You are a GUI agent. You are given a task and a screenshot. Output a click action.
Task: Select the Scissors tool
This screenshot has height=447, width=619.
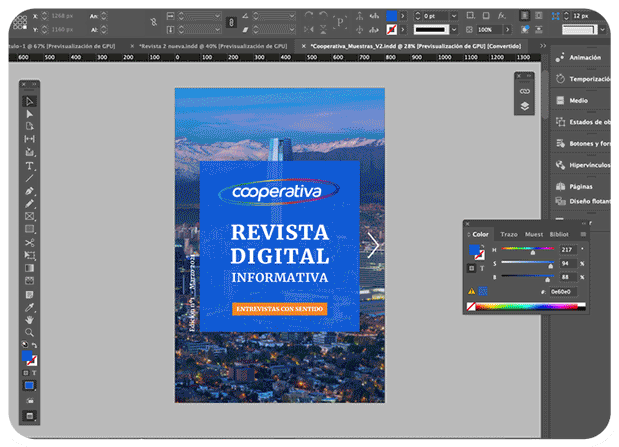click(x=29, y=242)
